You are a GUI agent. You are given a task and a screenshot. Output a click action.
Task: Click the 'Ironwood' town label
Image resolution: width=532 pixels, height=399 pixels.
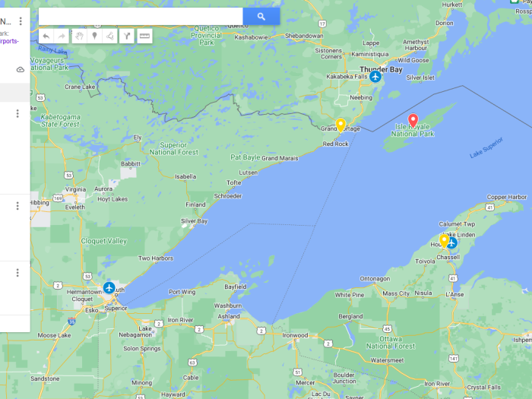pos(295,335)
